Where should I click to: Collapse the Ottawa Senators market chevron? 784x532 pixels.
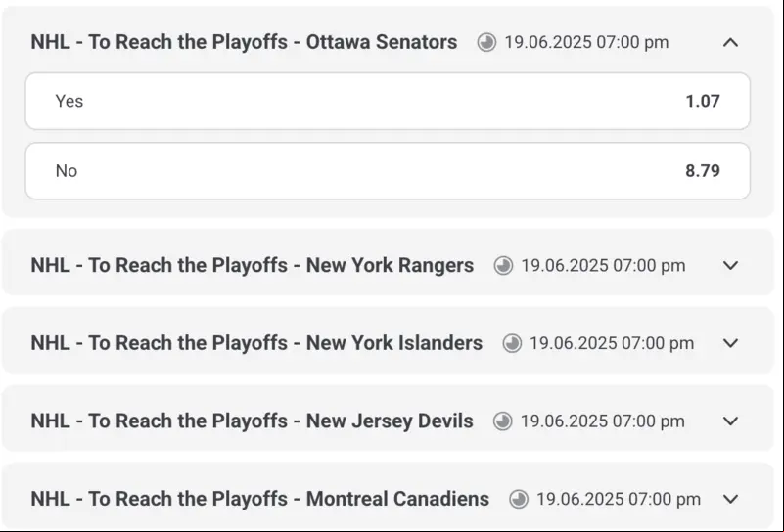click(x=730, y=42)
